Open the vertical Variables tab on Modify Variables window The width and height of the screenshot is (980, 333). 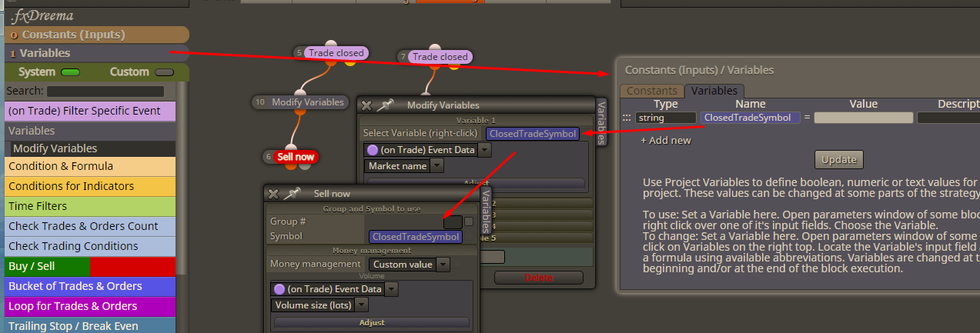point(602,122)
